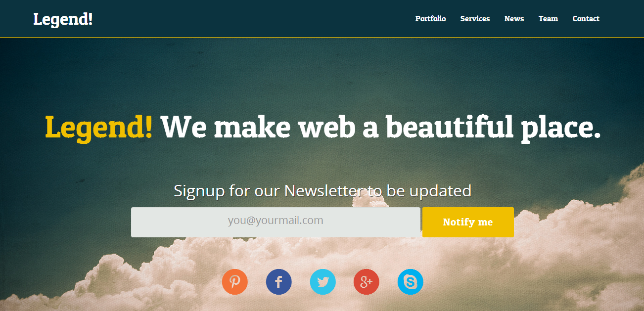Open the Contact nav link
The image size is (644, 311).
[x=586, y=19]
